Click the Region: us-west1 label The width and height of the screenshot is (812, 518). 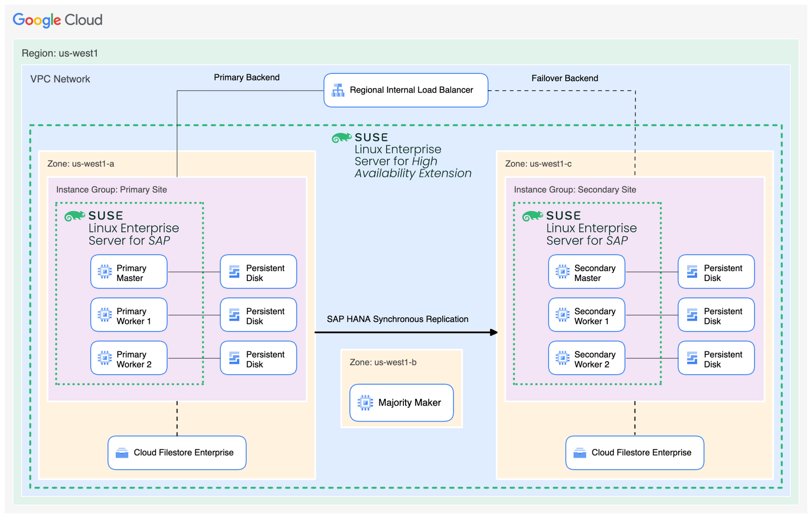pyautogui.click(x=60, y=53)
